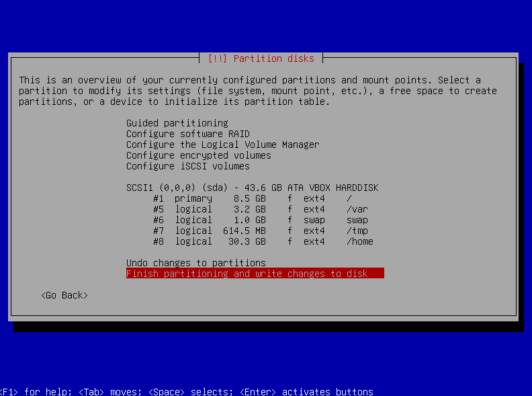Viewport: 532px width, 396px height.
Task: Click the Partition disks dialog title
Action: [261, 58]
